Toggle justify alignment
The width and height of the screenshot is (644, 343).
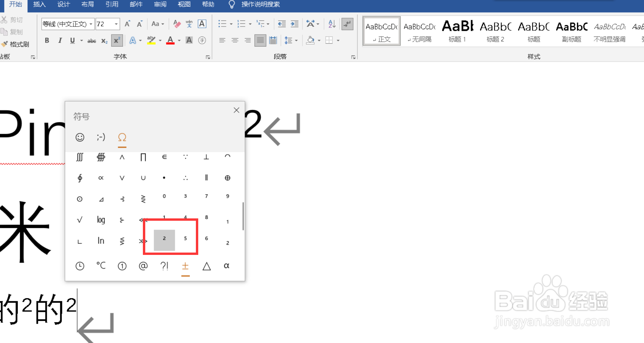click(x=260, y=41)
